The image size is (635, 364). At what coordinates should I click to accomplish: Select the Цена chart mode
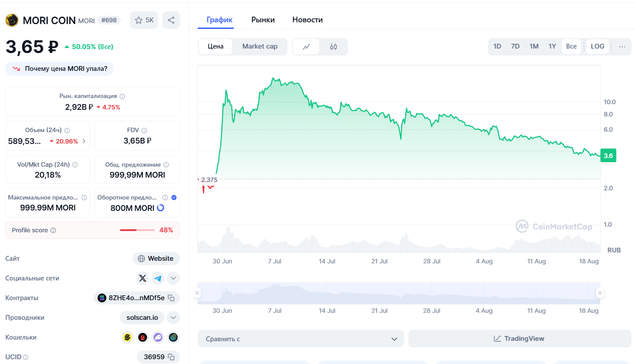click(x=216, y=46)
